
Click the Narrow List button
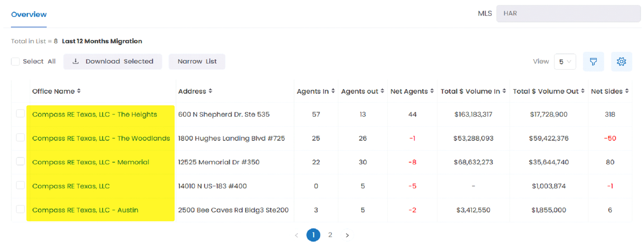pyautogui.click(x=197, y=61)
